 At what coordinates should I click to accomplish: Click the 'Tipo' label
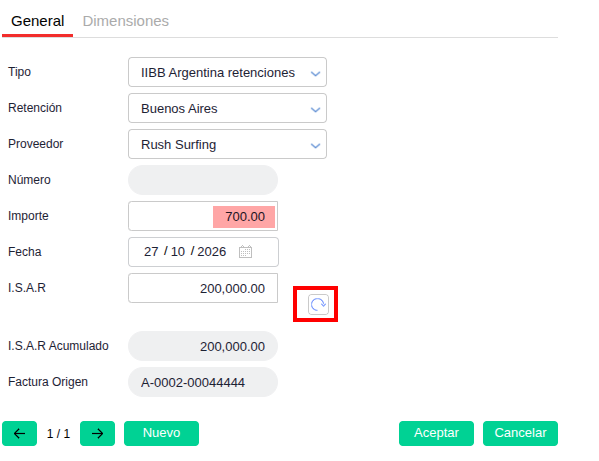(19, 72)
